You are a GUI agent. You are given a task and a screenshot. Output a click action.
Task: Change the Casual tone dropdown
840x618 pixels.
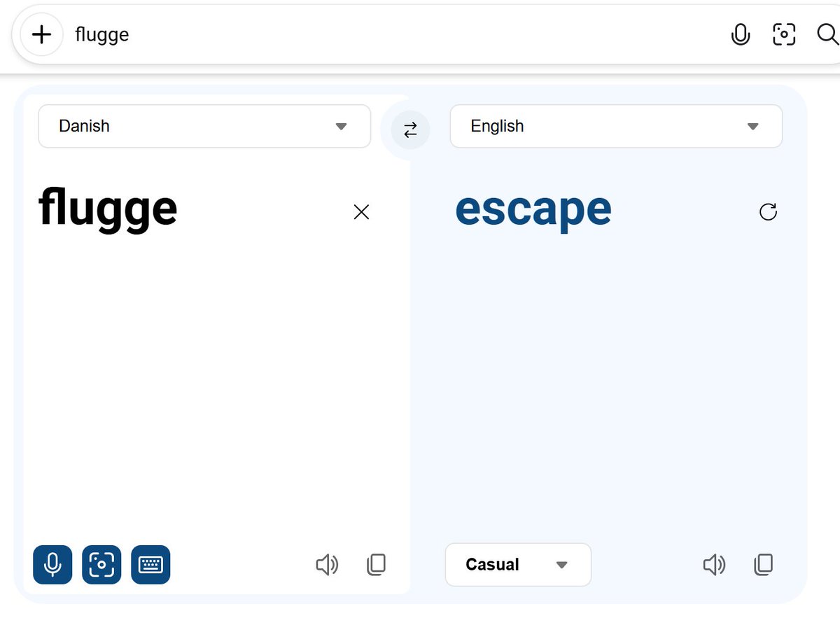point(518,565)
